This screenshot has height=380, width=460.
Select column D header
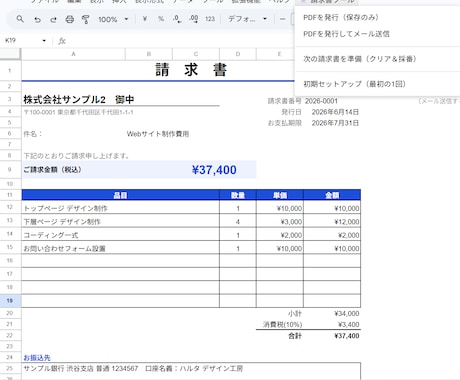(x=238, y=54)
